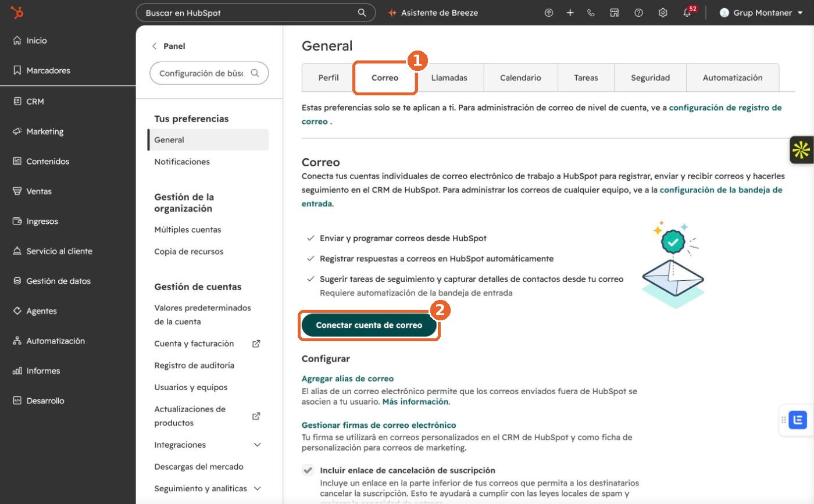Screen dimensions: 814x504
Task: Open the settings gear icon
Action: [662, 13]
